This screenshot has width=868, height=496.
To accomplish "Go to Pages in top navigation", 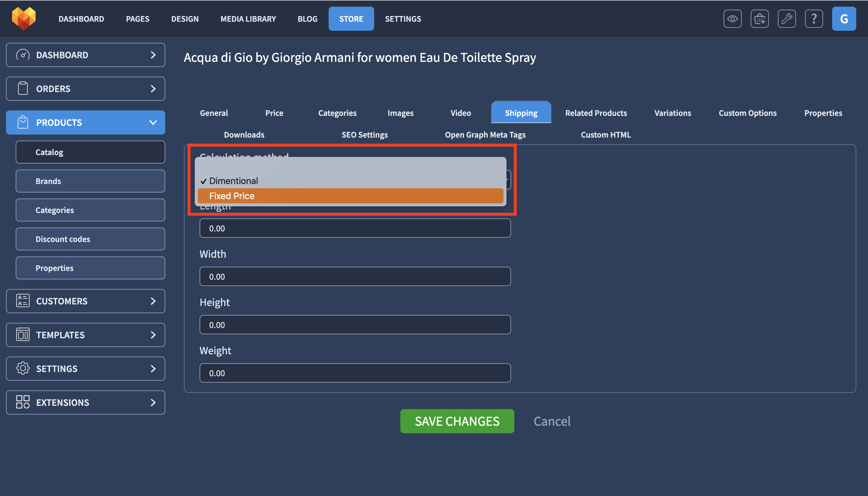I will 137,19.
